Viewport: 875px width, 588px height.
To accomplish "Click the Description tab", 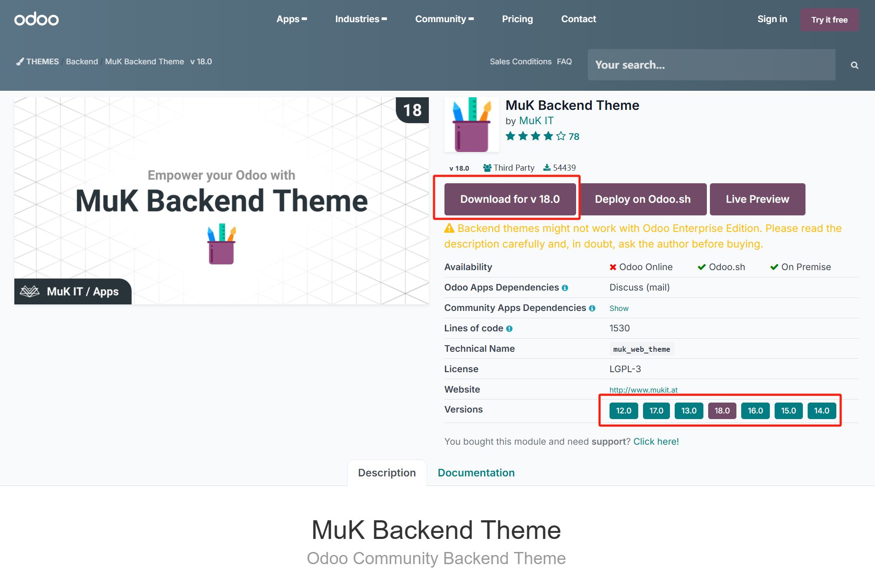I will coord(387,472).
